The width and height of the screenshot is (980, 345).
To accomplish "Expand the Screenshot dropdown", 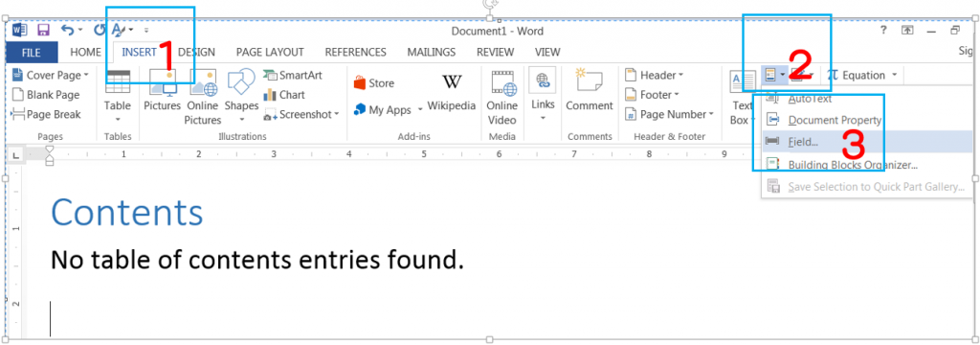I will pyautogui.click(x=336, y=114).
